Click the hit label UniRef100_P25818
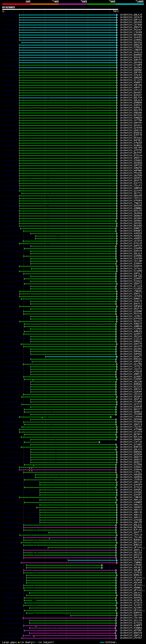The width and height of the screenshot is (146, 644). [x=131, y=47]
